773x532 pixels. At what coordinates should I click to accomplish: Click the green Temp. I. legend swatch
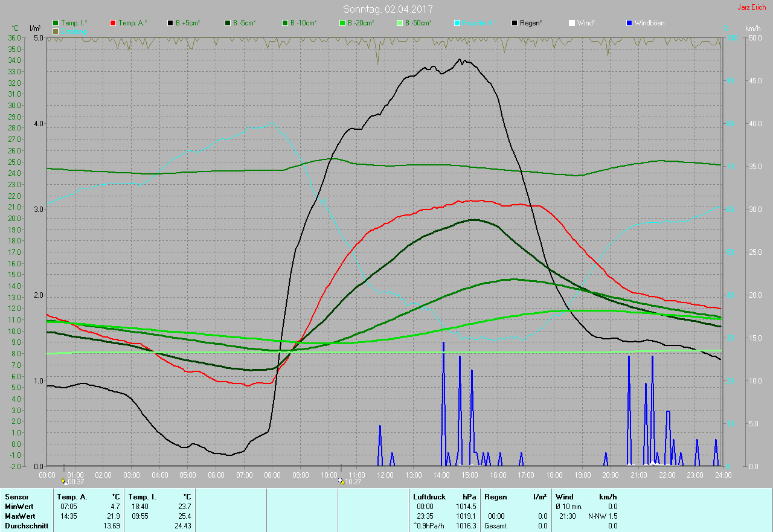[56, 23]
